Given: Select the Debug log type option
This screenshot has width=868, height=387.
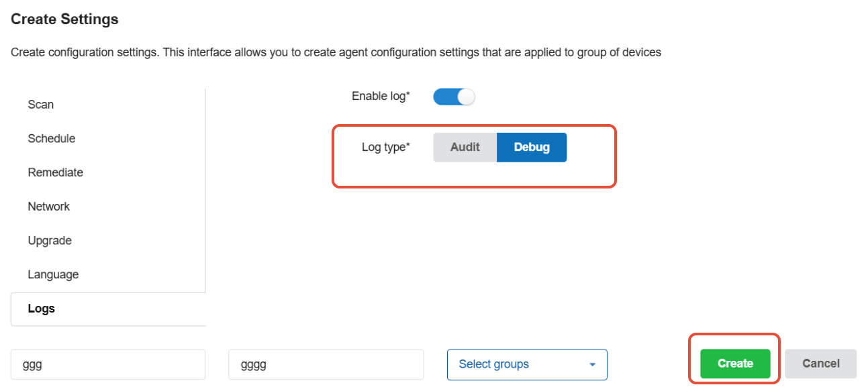Looking at the screenshot, I should pos(532,148).
